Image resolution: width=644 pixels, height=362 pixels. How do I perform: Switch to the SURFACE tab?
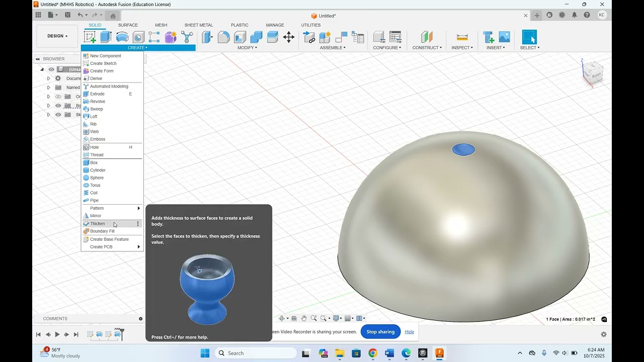pyautogui.click(x=128, y=25)
